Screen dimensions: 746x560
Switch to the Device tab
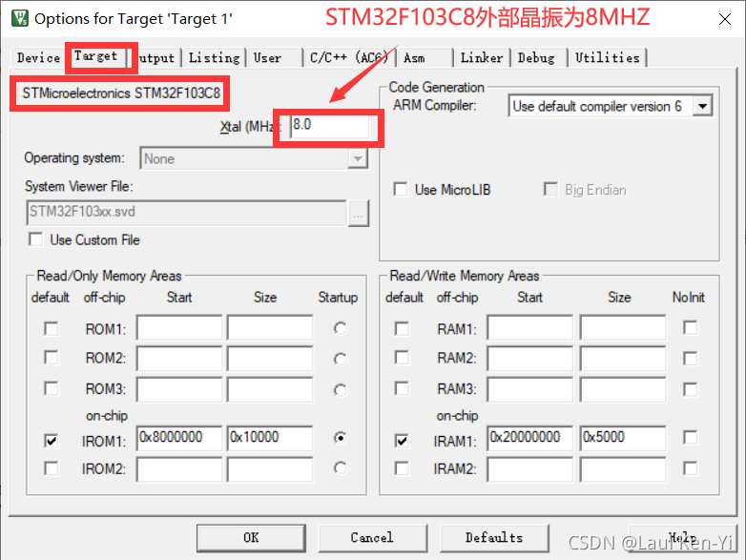[x=38, y=57]
